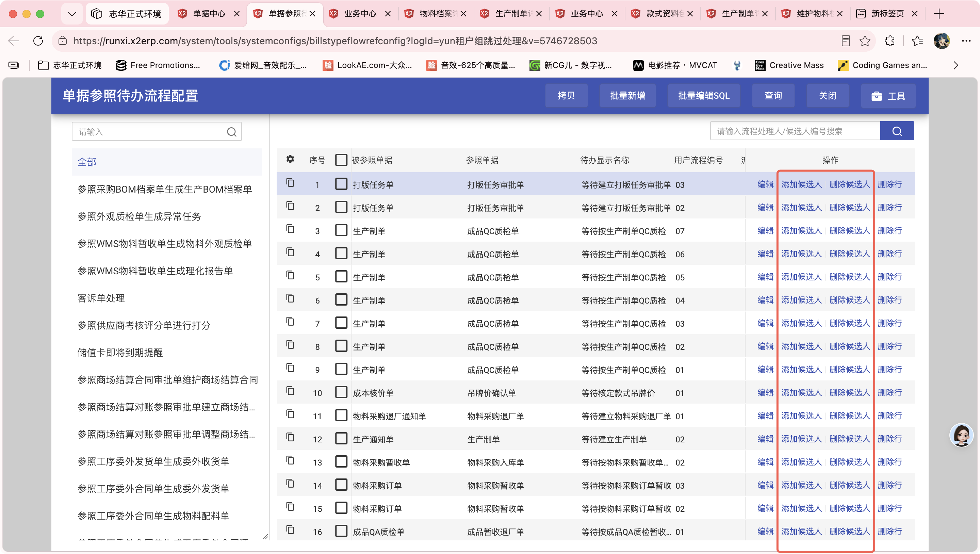Click the 被参照单据 column header
Viewport: 980px width, 554px height.
point(372,160)
